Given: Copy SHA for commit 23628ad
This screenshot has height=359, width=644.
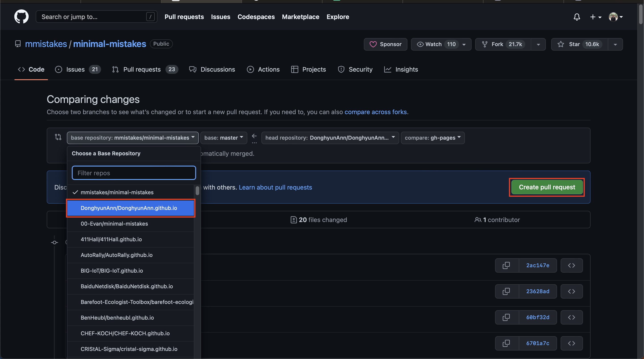Looking at the screenshot, I should [x=507, y=291].
